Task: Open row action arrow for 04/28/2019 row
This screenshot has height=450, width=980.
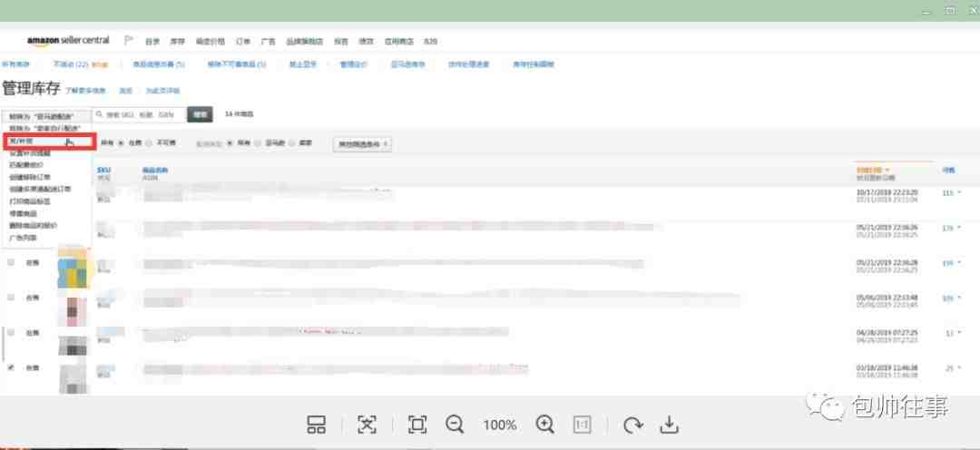Action: (x=959, y=334)
